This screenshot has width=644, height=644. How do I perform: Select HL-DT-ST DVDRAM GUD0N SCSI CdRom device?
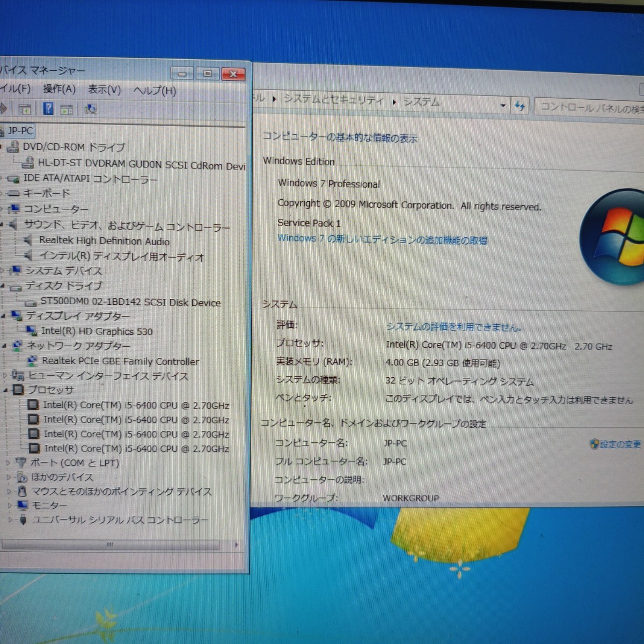(142, 164)
